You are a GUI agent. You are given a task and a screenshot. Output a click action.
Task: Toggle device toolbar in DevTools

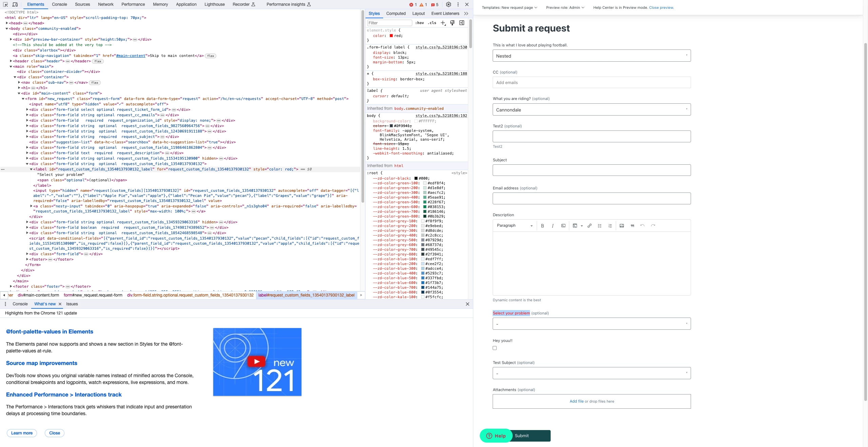tap(15, 4)
